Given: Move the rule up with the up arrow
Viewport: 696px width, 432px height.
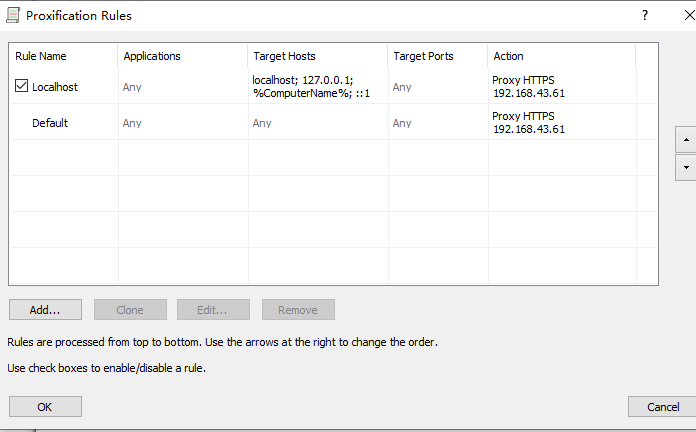Looking at the screenshot, I should pos(686,140).
